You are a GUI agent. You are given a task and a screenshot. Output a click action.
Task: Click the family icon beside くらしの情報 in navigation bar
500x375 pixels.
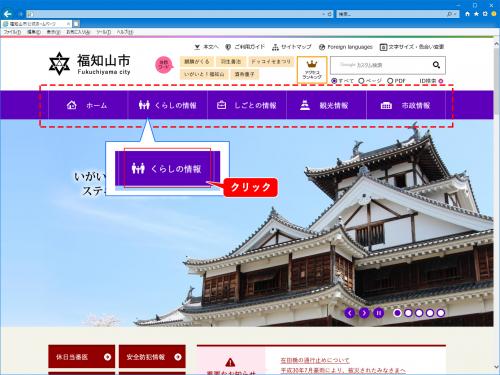pos(144,105)
